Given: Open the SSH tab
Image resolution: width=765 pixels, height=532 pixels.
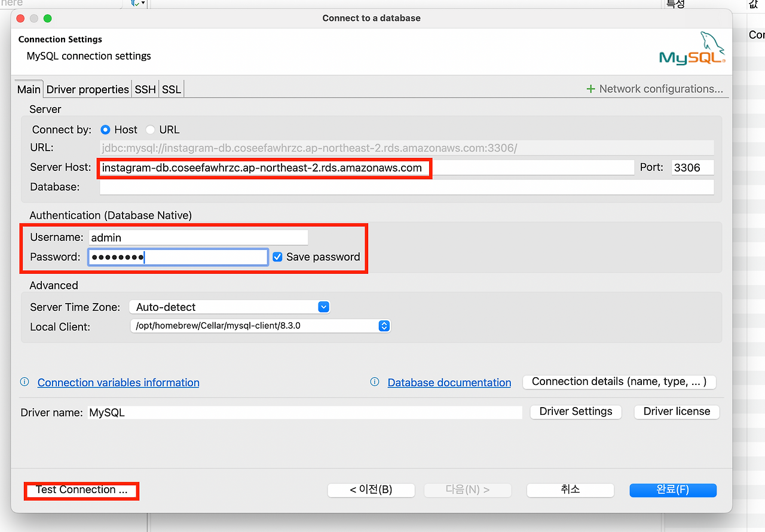Looking at the screenshot, I should tap(145, 90).
